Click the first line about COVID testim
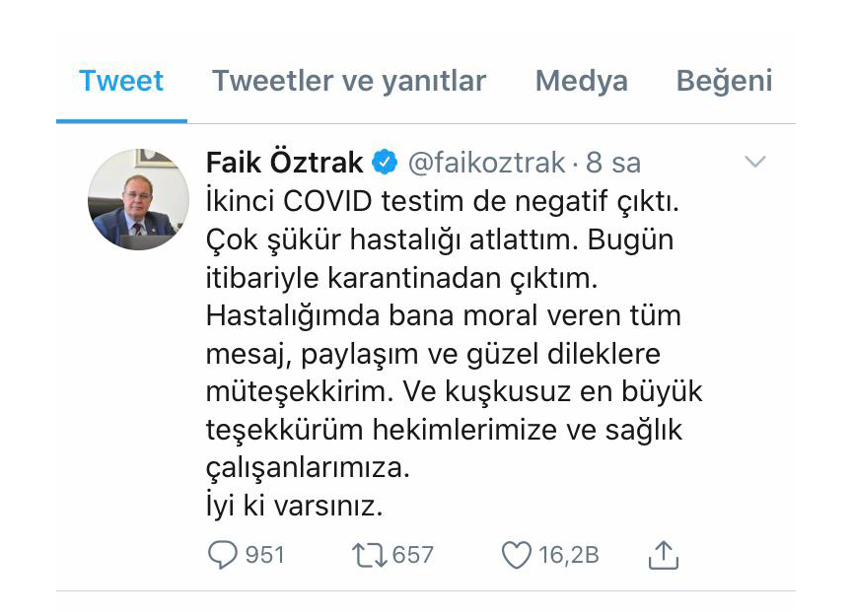The height and width of the screenshot is (616, 853). pos(442,201)
